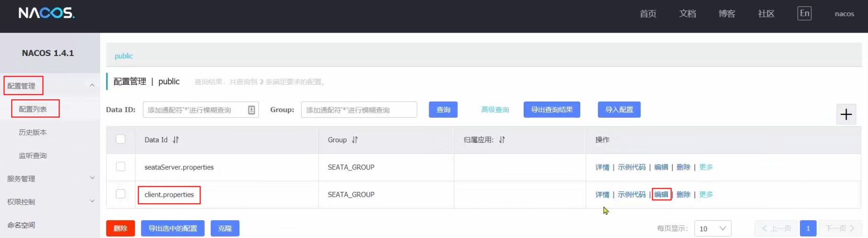Select 监听查询 in the sidebar
This screenshot has height=238, width=868.
point(33,156)
